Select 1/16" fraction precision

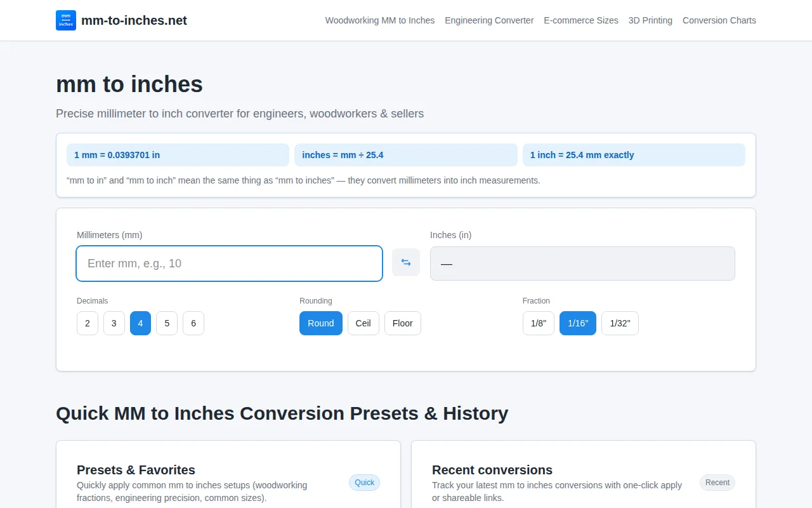click(578, 323)
